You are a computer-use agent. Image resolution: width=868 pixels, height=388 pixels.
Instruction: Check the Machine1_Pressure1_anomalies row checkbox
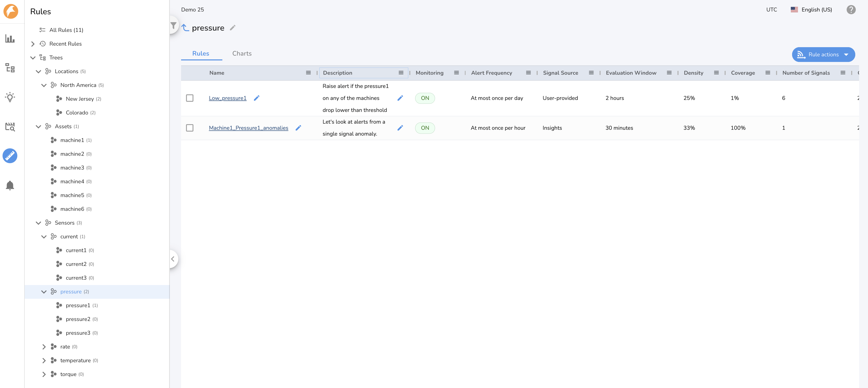pos(190,128)
